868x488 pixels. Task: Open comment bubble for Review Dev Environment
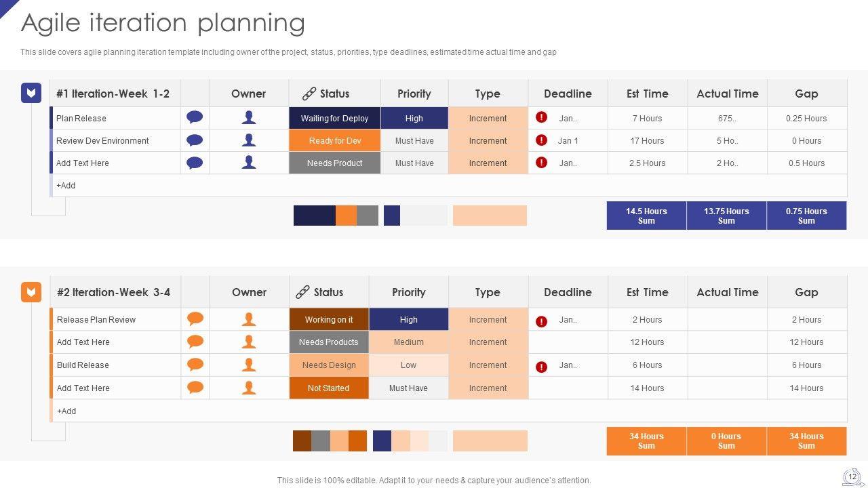tap(195, 140)
